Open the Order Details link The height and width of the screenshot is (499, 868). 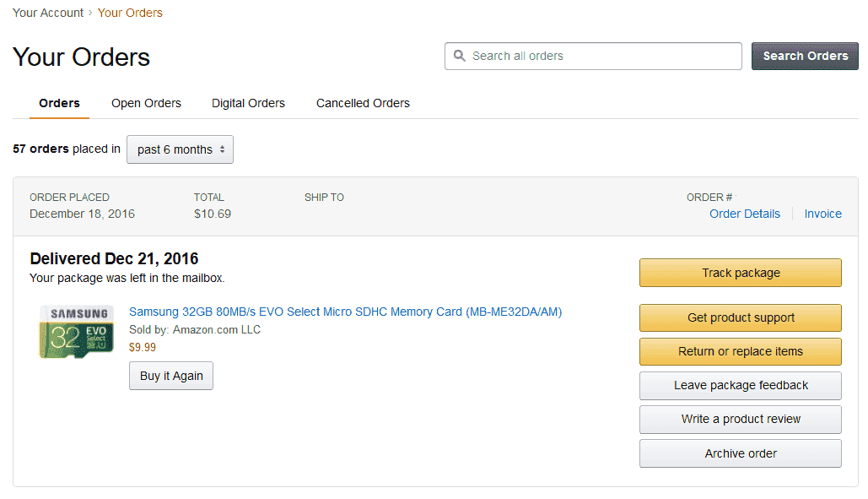pos(745,214)
